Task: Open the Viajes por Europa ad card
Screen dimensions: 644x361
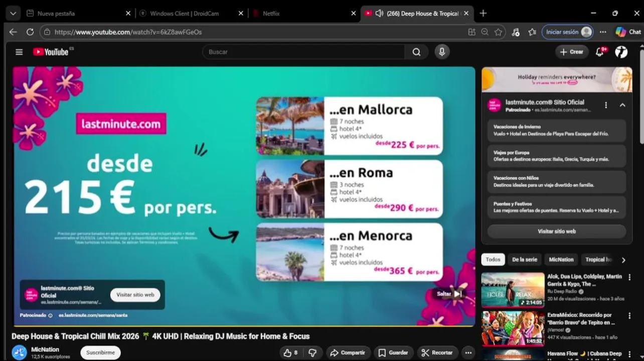Action: (x=557, y=156)
